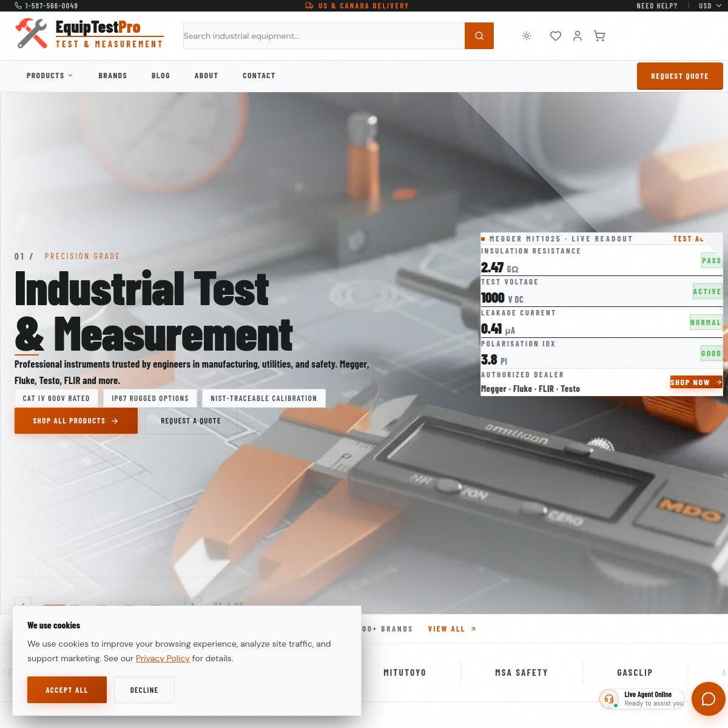This screenshot has height=728, width=728.
Task: Select the Mitutoyo brand
Action: pyautogui.click(x=405, y=673)
